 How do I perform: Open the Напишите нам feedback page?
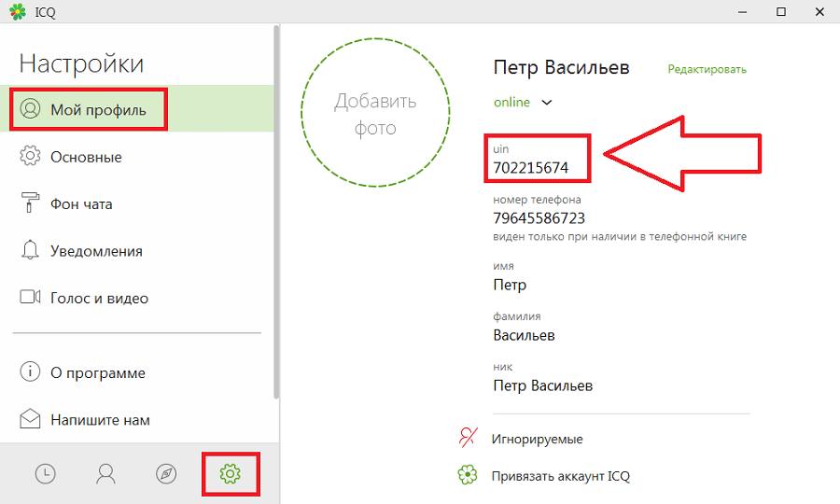[136, 419]
